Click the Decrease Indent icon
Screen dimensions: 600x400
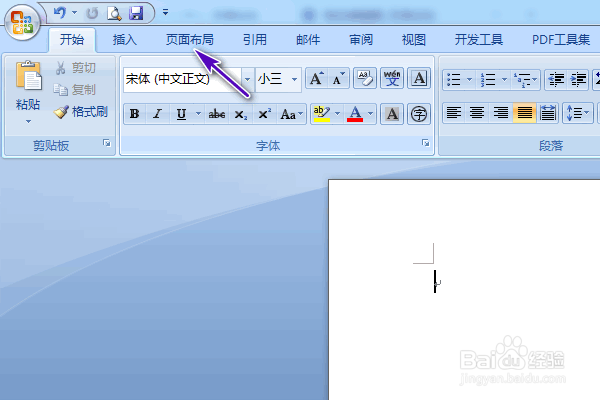pyautogui.click(x=556, y=79)
